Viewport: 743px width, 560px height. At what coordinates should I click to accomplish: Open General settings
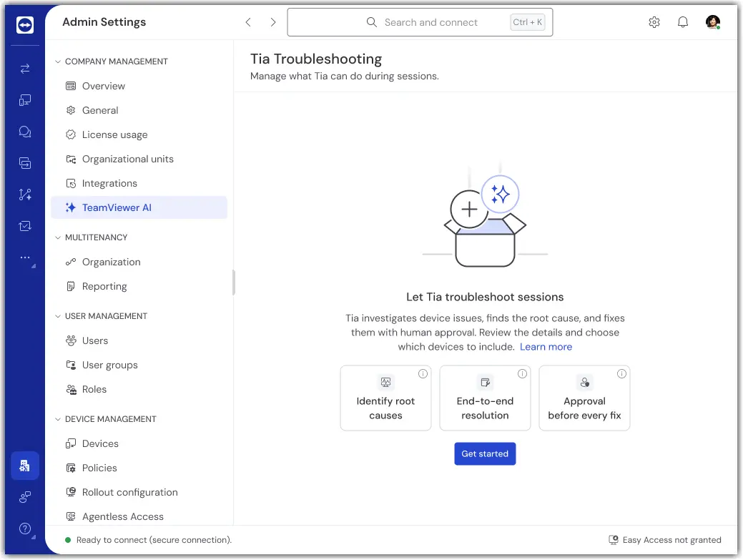pos(139,110)
